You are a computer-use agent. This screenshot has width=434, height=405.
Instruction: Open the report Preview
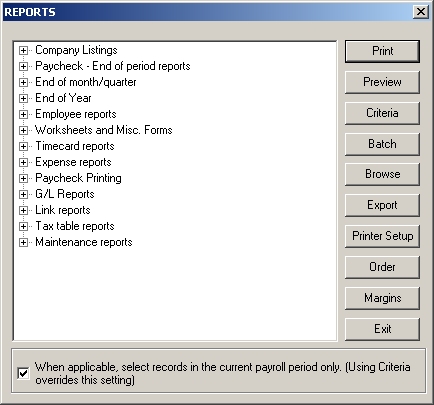click(382, 82)
